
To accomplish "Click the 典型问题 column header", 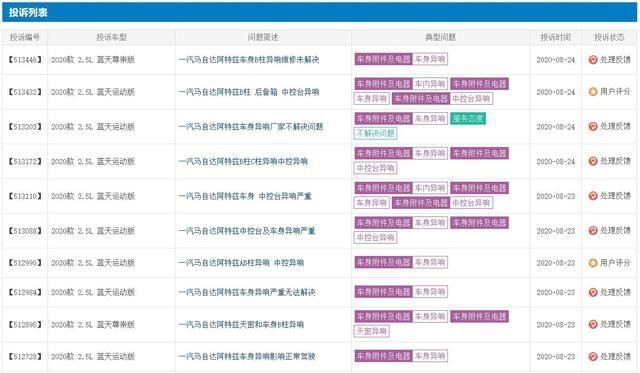I will click(440, 37).
